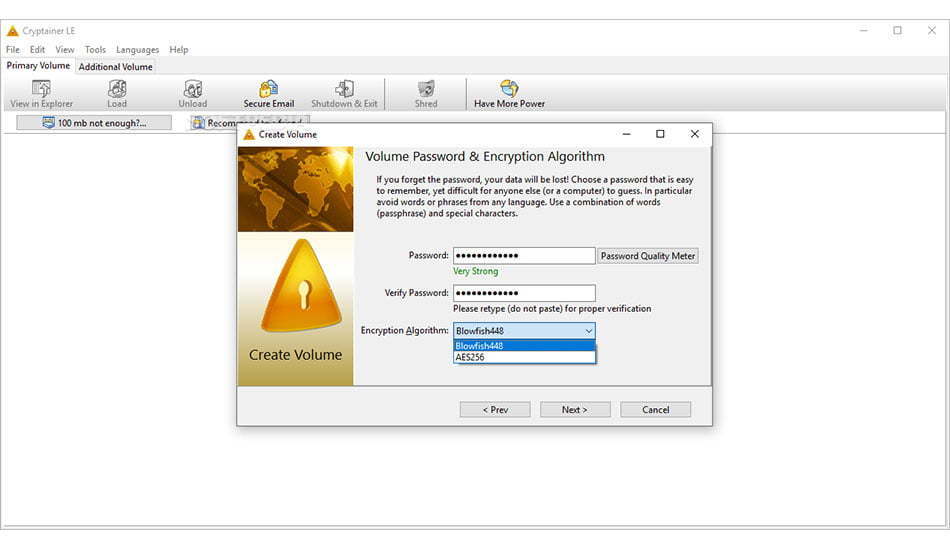
Task: Click the Unload volume toolbar icon
Action: pyautogui.click(x=193, y=89)
